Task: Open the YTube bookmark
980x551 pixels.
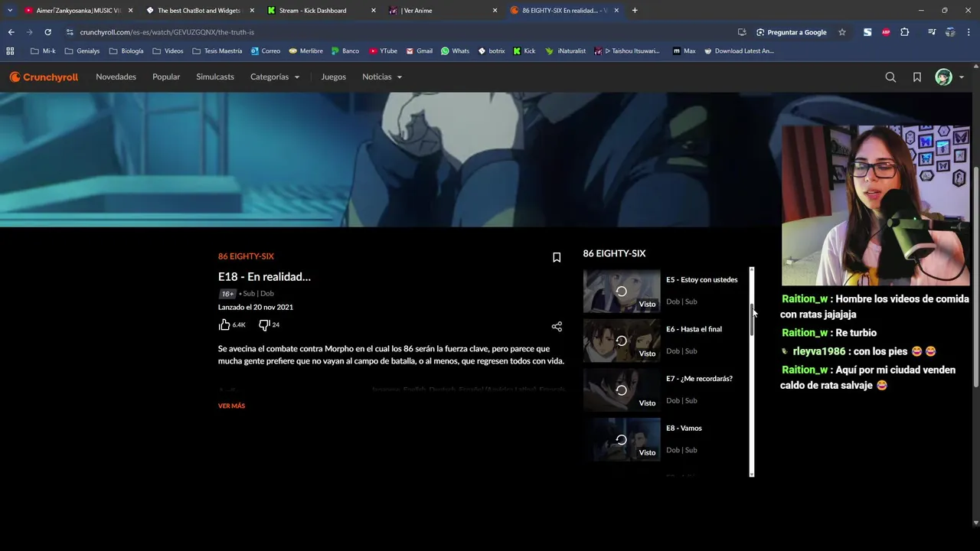Action: coord(383,51)
